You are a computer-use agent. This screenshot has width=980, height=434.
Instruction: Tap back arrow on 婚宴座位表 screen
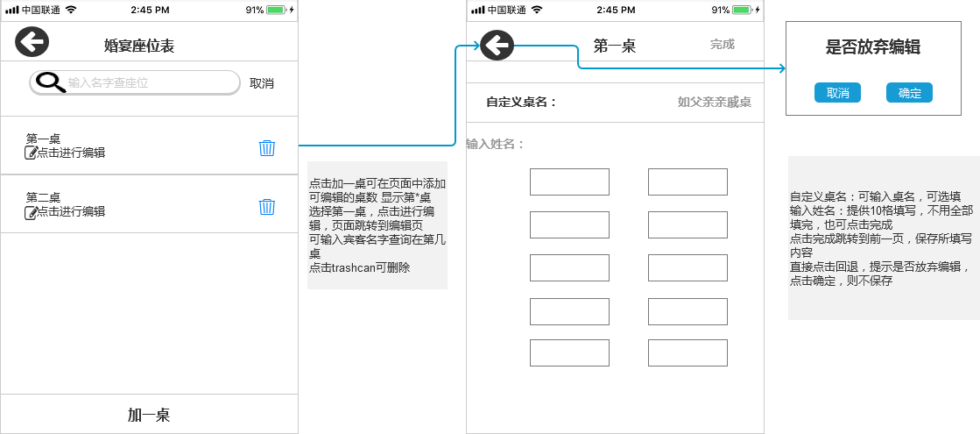click(32, 42)
